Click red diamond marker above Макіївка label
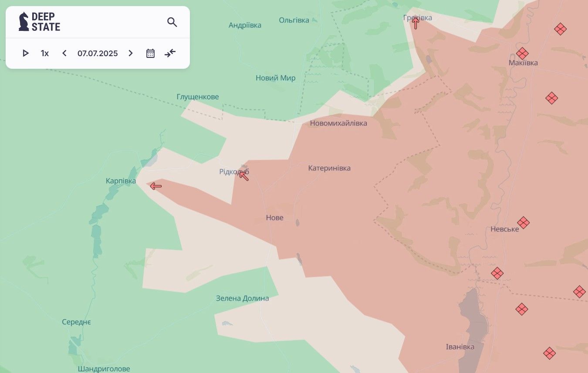This screenshot has height=373, width=588. [522, 54]
